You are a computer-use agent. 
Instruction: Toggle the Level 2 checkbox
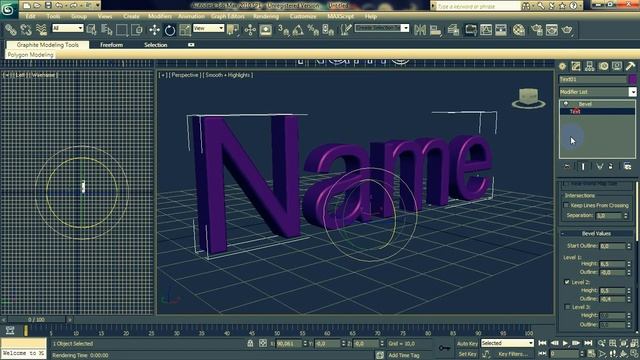click(x=567, y=282)
